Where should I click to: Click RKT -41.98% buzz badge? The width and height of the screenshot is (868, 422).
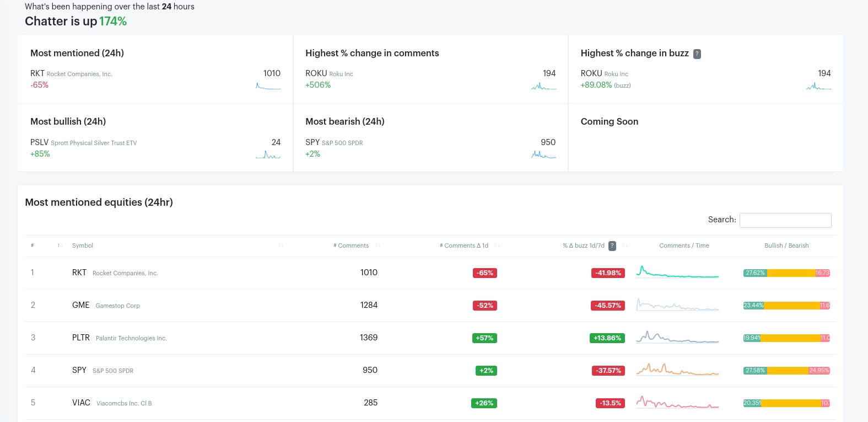point(608,273)
